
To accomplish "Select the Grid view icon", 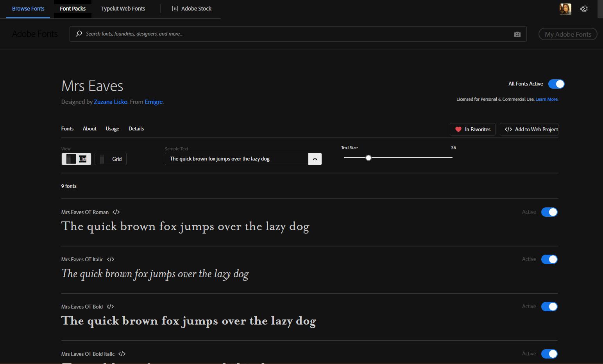I will point(110,159).
